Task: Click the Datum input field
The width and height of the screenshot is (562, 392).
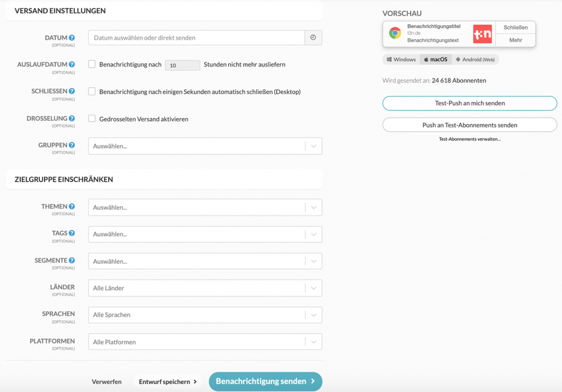Action: [196, 37]
